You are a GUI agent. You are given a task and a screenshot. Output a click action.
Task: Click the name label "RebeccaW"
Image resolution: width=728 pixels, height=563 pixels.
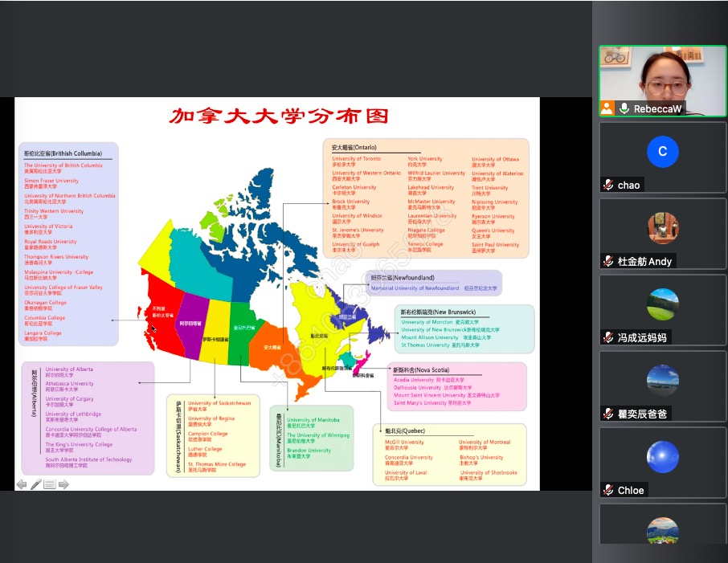(657, 109)
